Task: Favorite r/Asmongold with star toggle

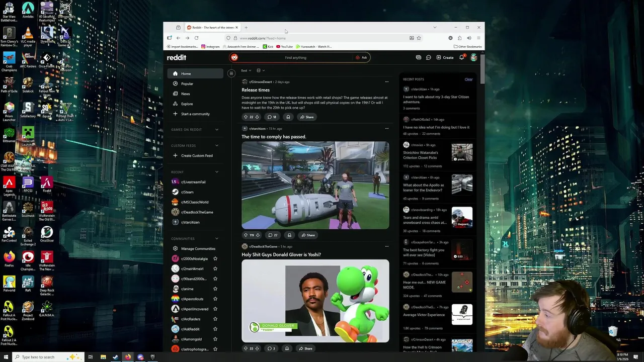Action: pyautogui.click(x=215, y=339)
